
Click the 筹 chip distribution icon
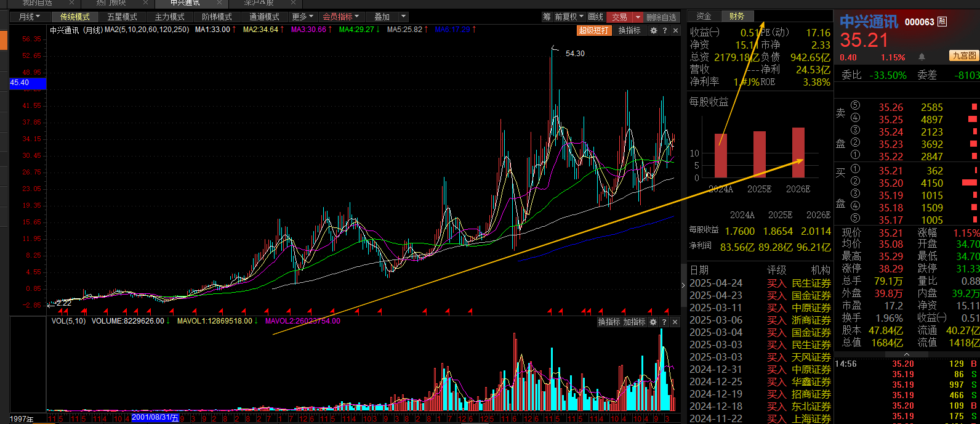click(547, 17)
